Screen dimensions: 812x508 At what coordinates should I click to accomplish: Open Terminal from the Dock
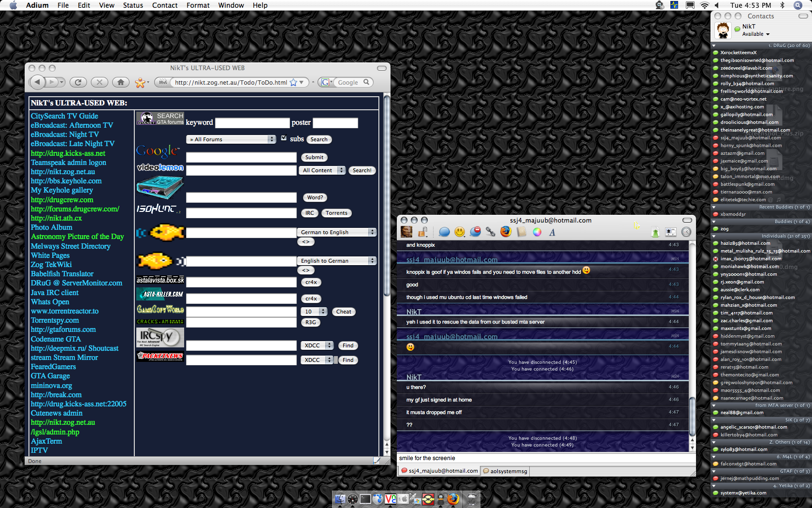(x=365, y=499)
